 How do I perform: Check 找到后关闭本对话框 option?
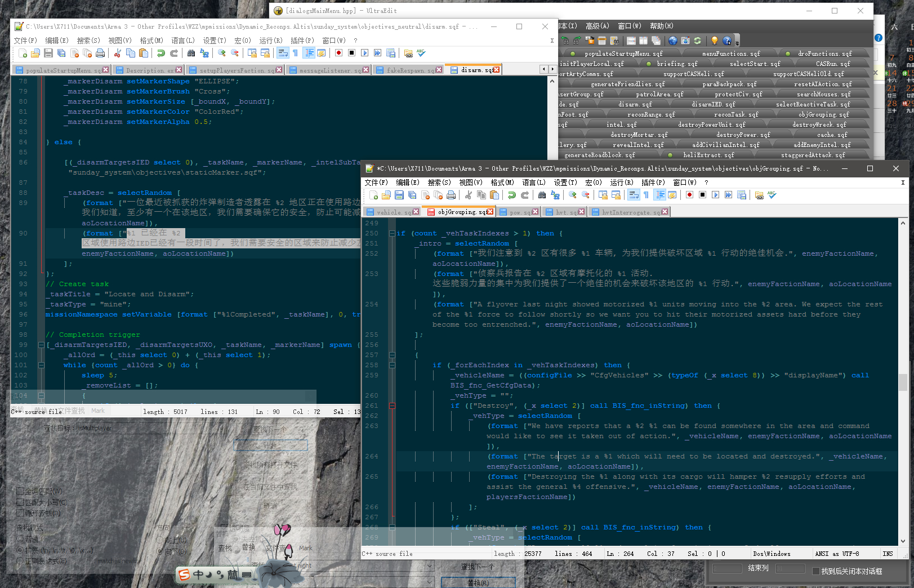pyautogui.click(x=816, y=571)
